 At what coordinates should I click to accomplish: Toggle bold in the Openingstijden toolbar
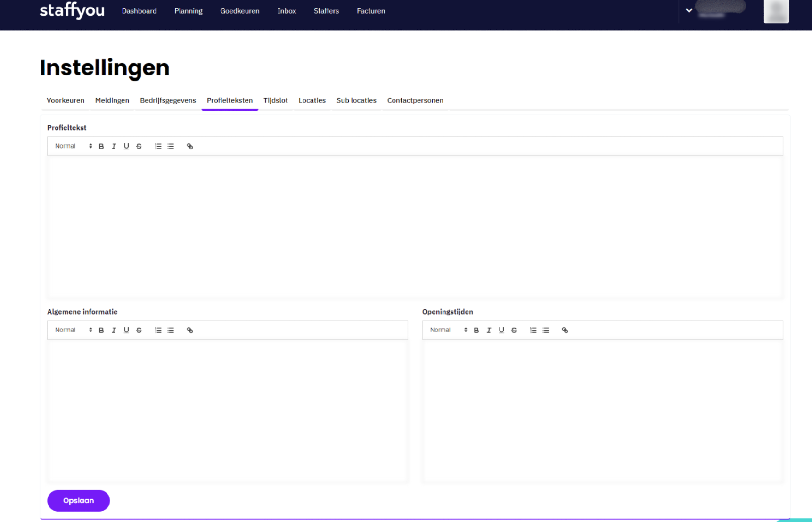tap(476, 330)
